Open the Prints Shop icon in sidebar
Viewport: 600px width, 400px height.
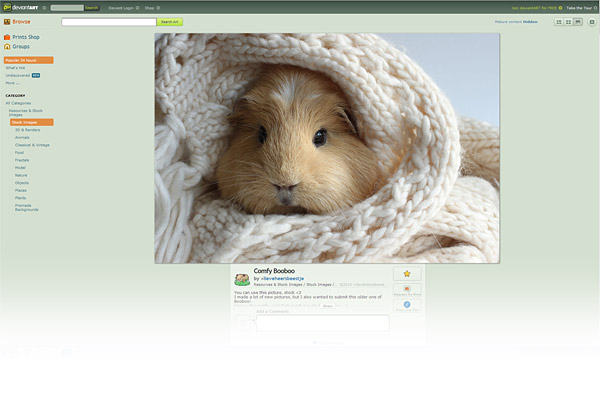[x=7, y=37]
